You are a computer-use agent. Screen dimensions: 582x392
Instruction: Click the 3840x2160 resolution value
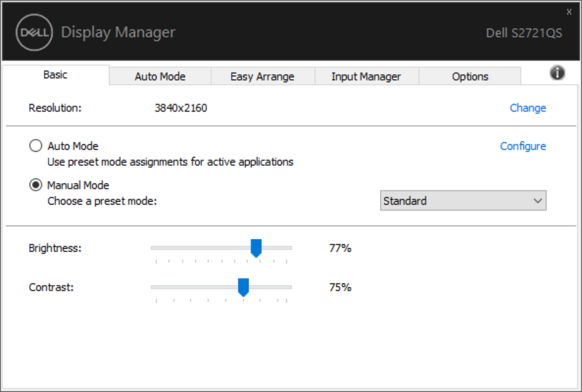click(x=181, y=108)
